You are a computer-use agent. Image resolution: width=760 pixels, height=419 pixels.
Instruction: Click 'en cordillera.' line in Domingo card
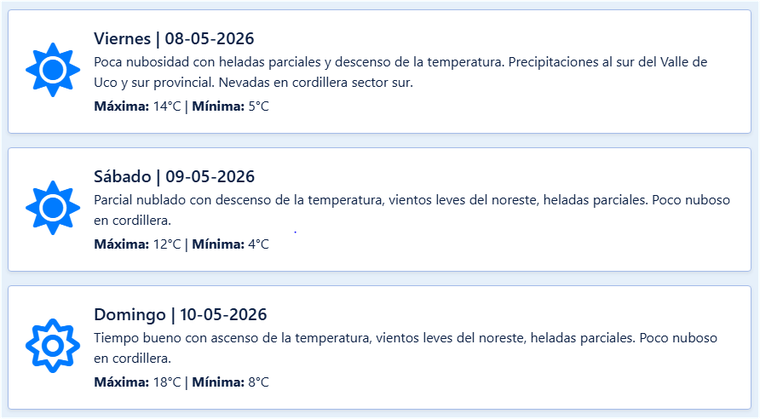coord(132,358)
